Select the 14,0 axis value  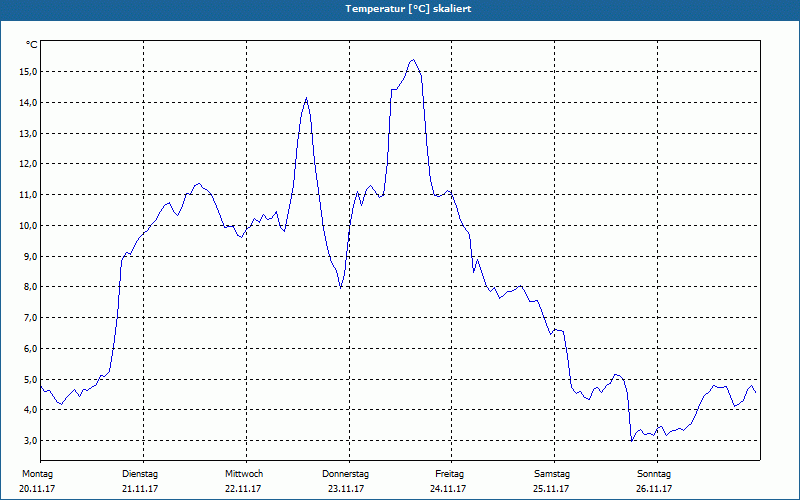click(28, 103)
